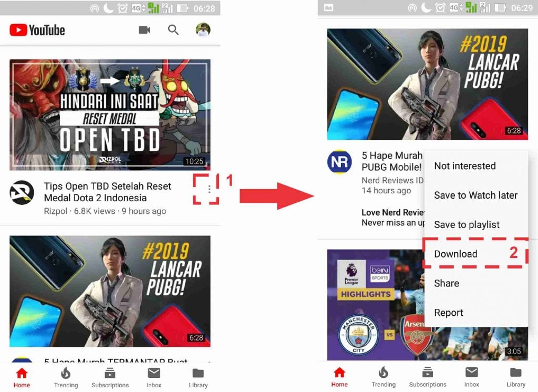Select Download in the popup menu
This screenshot has height=392, width=538.
pyautogui.click(x=476, y=254)
